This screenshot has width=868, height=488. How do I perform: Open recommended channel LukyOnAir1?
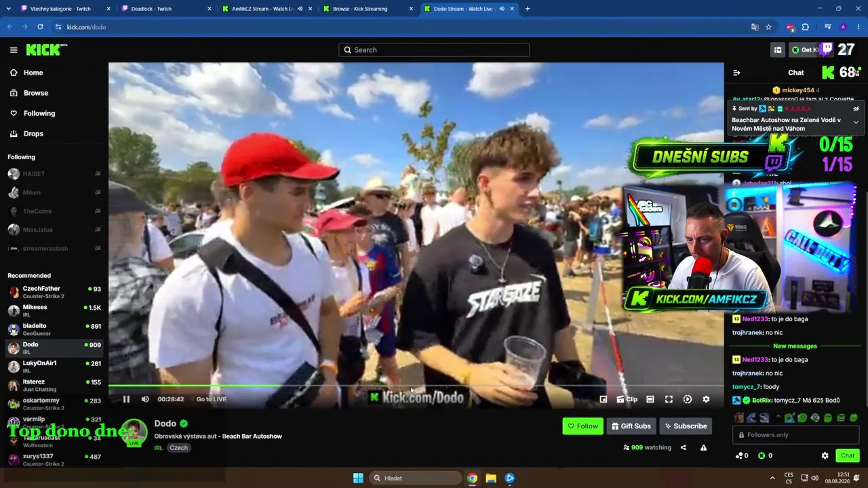click(54, 367)
